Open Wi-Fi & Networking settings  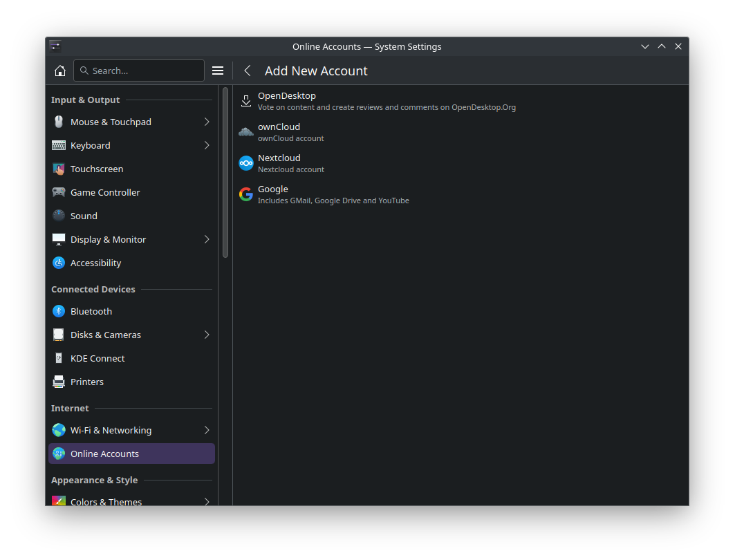pyautogui.click(x=111, y=430)
